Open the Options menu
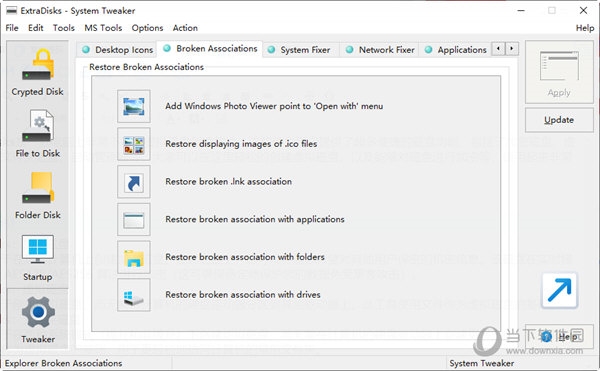This screenshot has height=371, width=600. [x=147, y=28]
